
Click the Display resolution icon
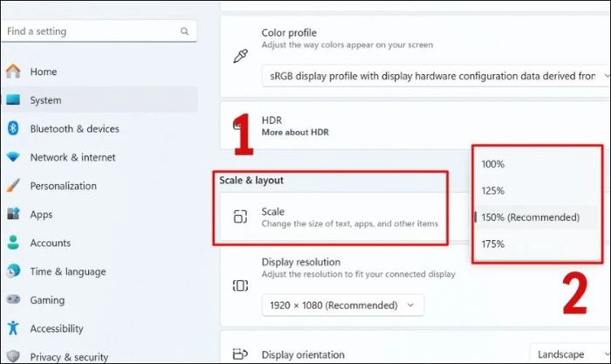(x=240, y=285)
